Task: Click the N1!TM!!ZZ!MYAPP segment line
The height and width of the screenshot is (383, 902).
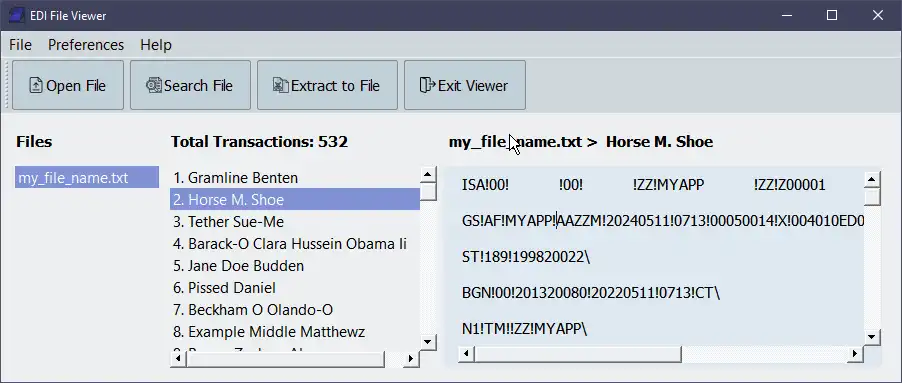Action: pos(524,329)
